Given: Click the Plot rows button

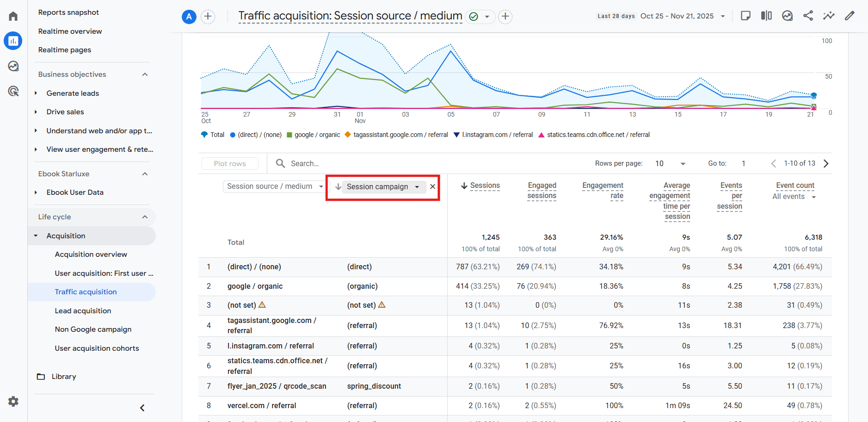Looking at the screenshot, I should pyautogui.click(x=230, y=163).
